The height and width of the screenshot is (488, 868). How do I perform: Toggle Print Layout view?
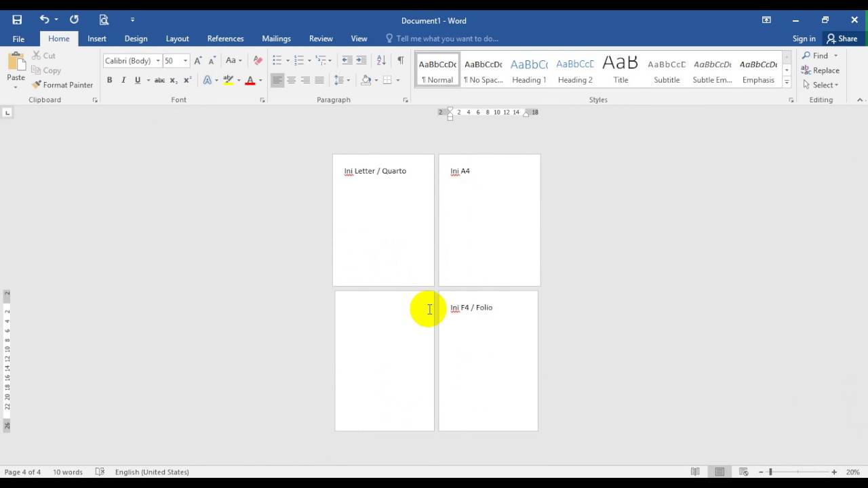coord(719,472)
